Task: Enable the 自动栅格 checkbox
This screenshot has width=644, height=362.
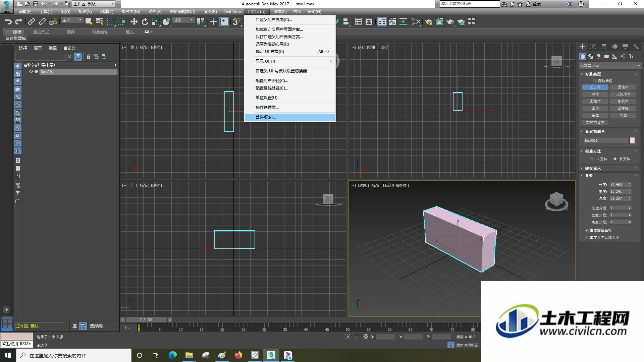Action: 595,81
